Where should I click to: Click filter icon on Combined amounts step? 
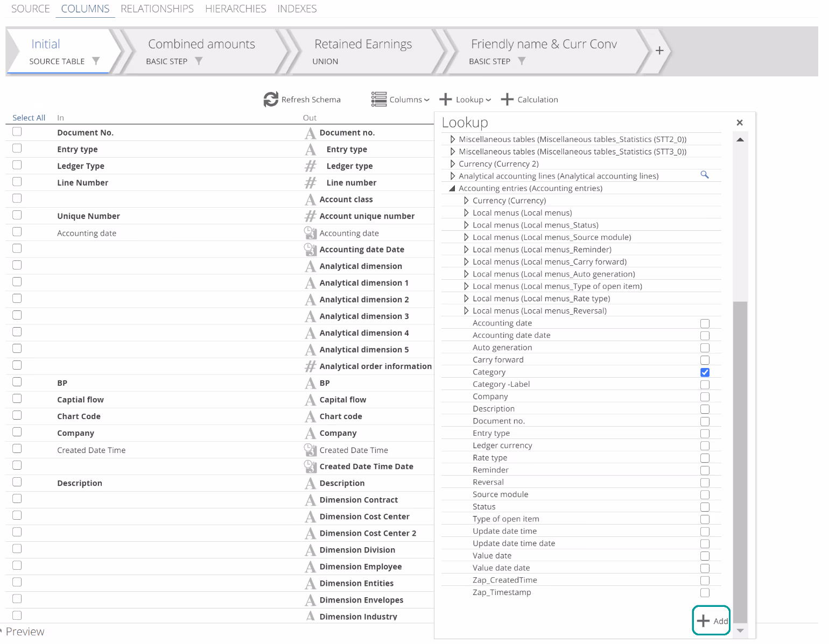pos(199,61)
